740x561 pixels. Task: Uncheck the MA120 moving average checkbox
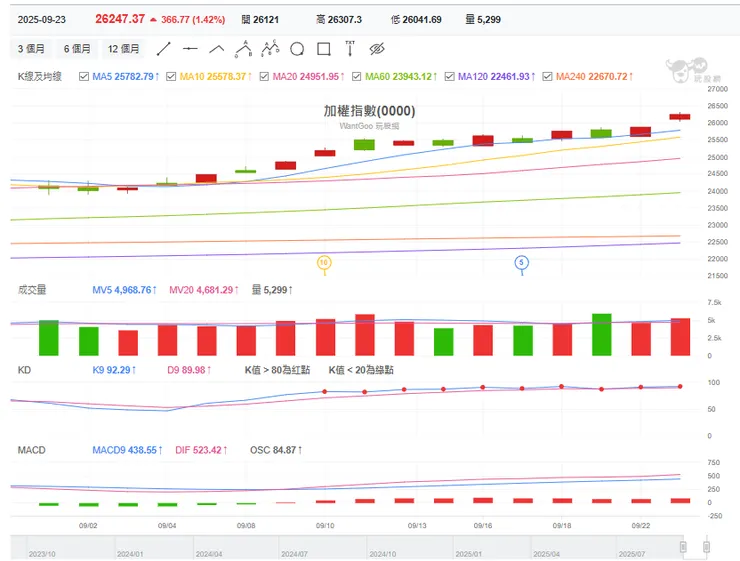tap(450, 76)
